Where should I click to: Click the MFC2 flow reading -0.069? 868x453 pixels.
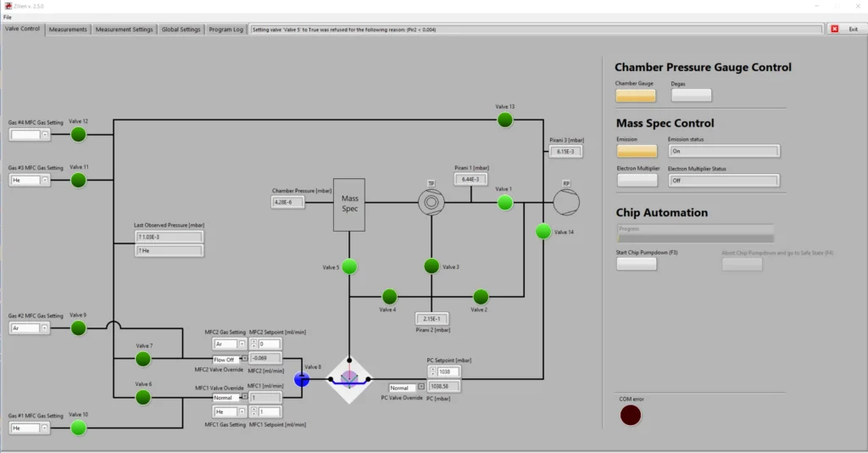pos(265,358)
